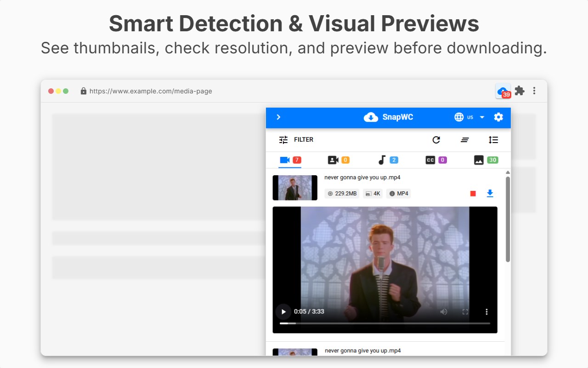This screenshot has width=588, height=368.
Task: Stop the preview with red square button
Action: point(473,194)
